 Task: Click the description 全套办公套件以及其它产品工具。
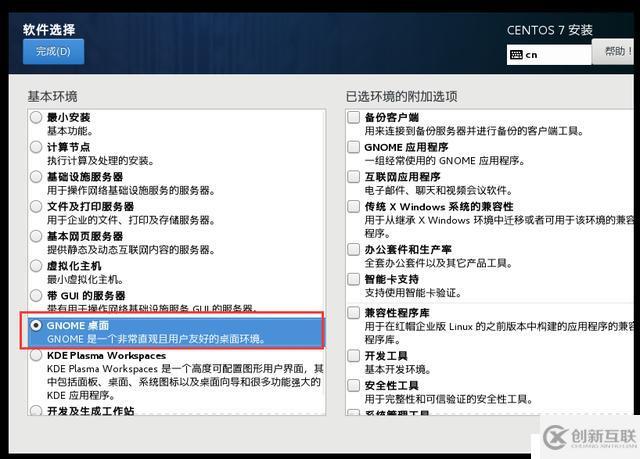439,263
